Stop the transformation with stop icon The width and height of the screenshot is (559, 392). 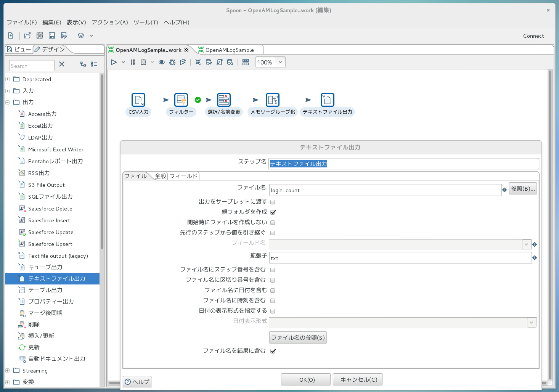click(x=143, y=62)
